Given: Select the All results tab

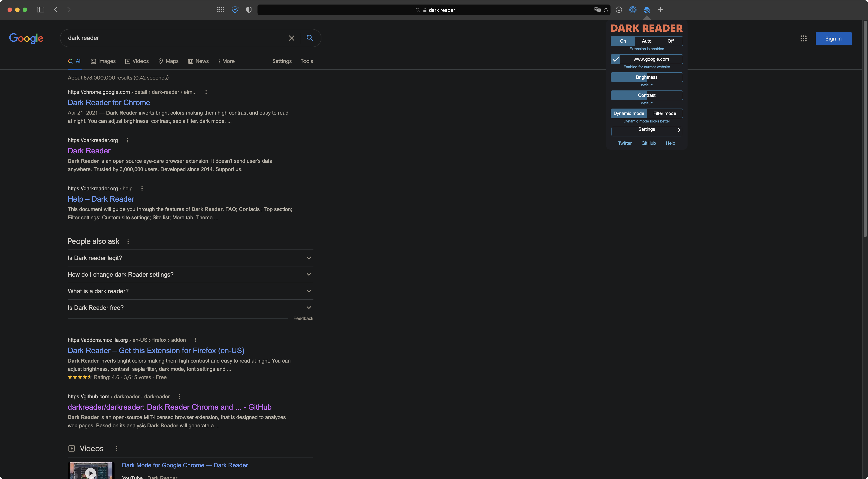Looking at the screenshot, I should pyautogui.click(x=75, y=61).
